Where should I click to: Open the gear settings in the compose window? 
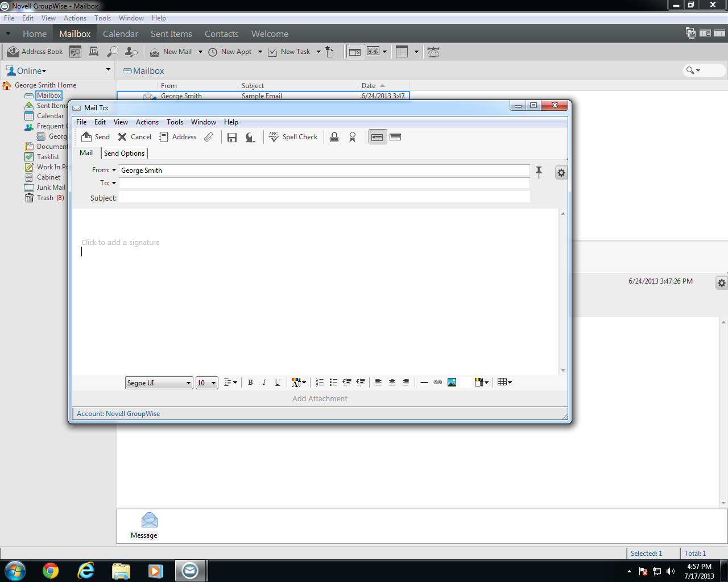(561, 173)
